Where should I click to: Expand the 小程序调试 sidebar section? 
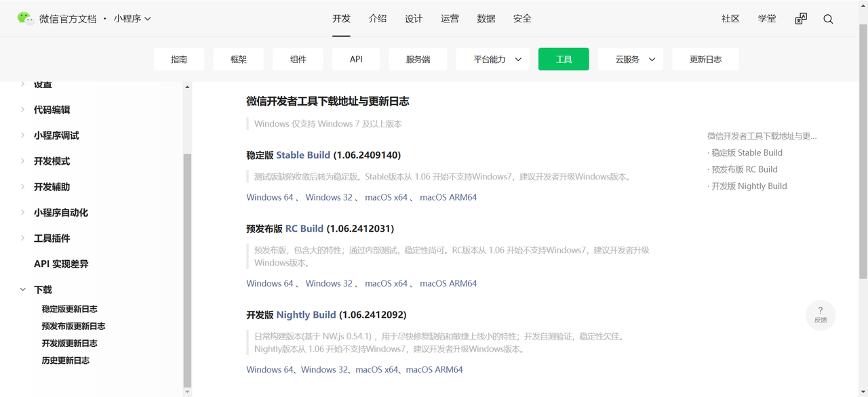(x=56, y=135)
